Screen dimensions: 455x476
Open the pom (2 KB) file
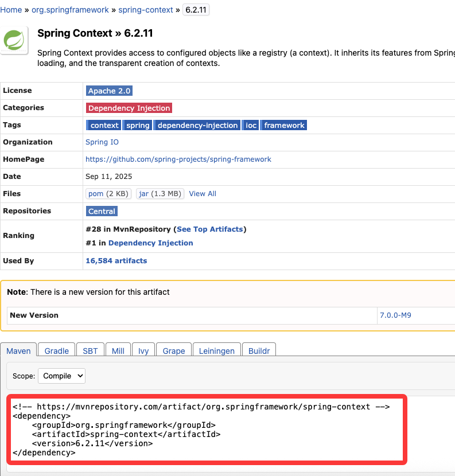108,194
